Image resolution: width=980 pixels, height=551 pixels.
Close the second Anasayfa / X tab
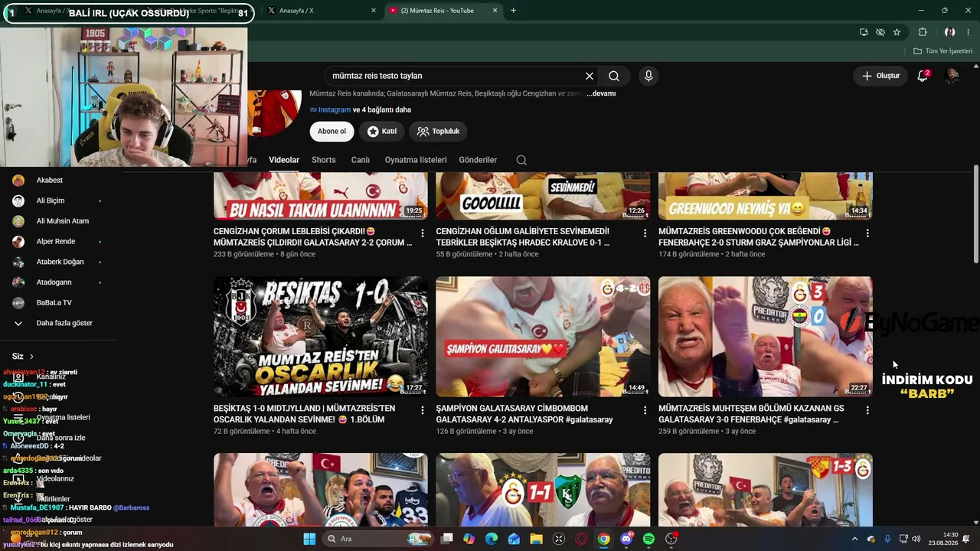[x=374, y=11]
